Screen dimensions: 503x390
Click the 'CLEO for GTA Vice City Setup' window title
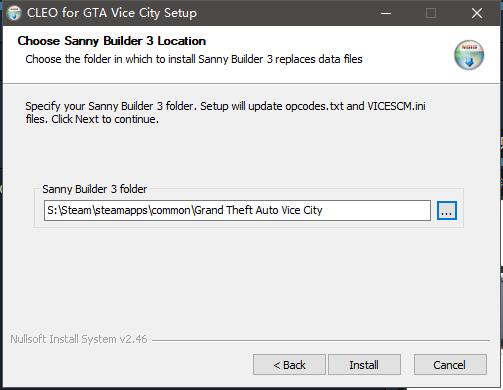pos(112,13)
